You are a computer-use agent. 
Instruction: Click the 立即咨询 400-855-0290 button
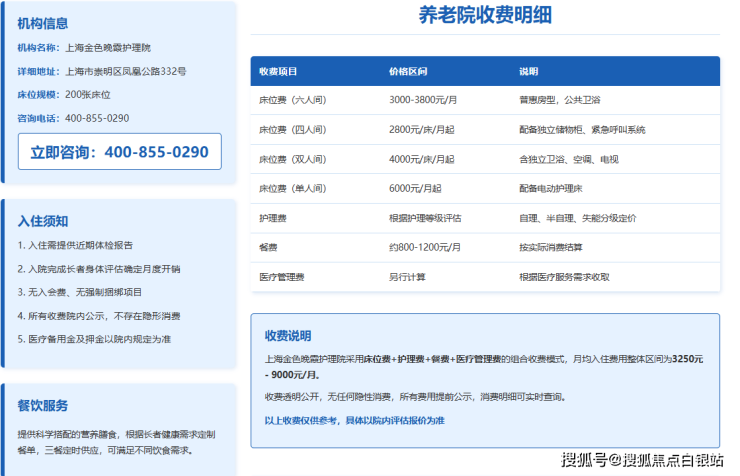(x=119, y=151)
